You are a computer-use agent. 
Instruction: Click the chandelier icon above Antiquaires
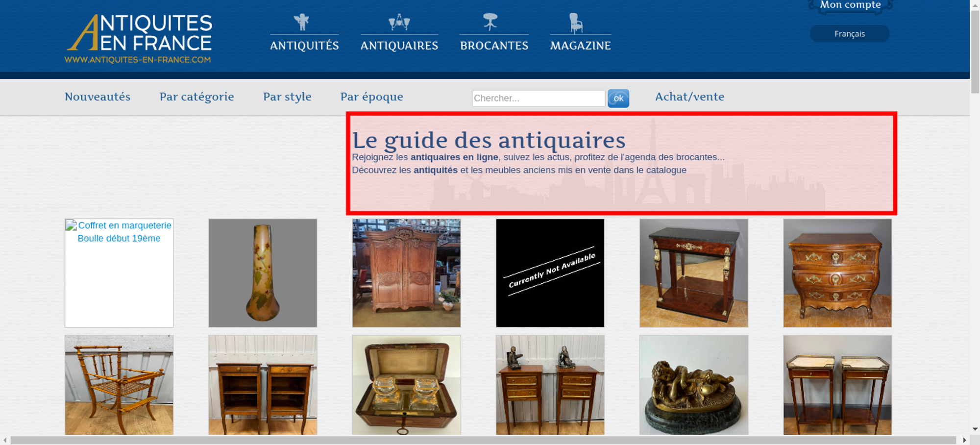(399, 22)
